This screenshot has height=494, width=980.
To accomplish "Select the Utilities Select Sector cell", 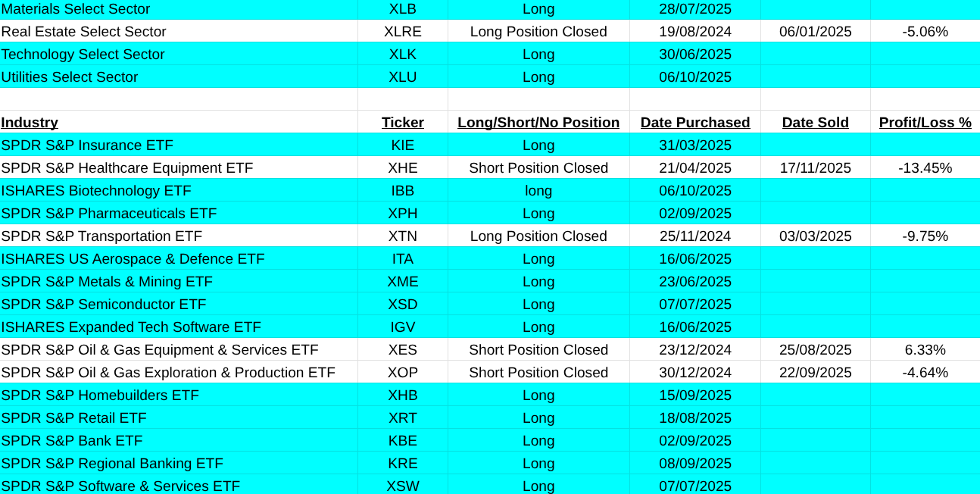I will coord(70,77).
